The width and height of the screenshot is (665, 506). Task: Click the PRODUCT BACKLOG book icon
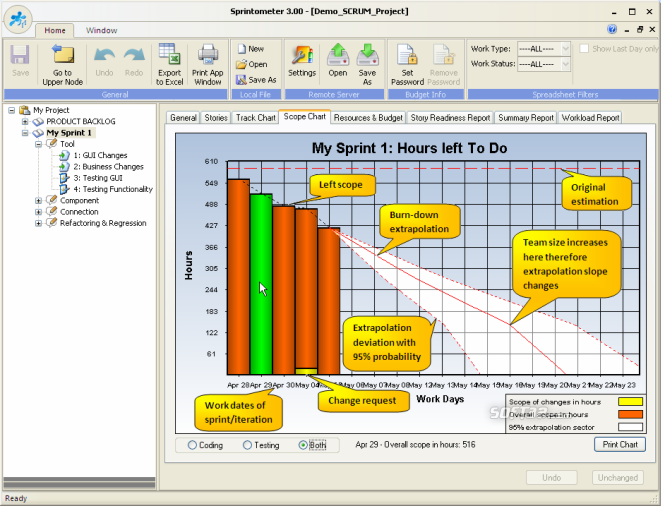click(x=38, y=122)
